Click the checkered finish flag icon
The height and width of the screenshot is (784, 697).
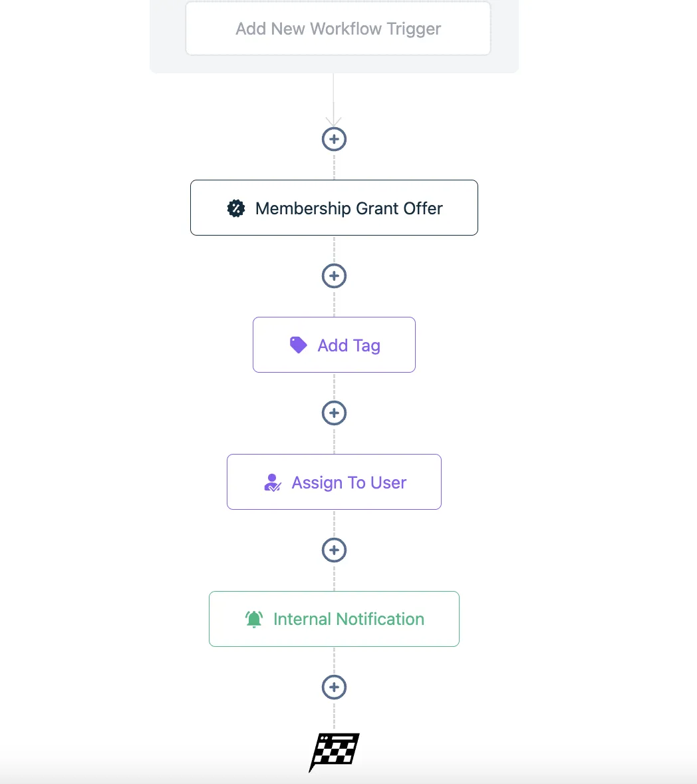click(x=335, y=751)
